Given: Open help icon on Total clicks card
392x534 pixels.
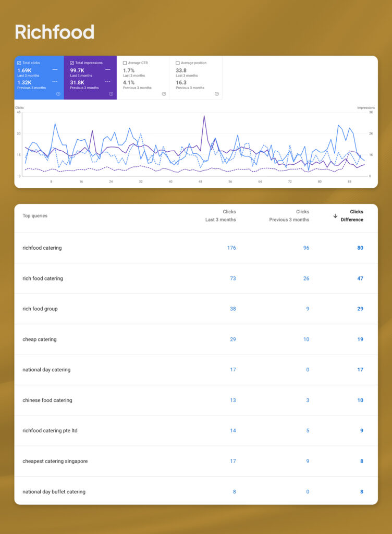Looking at the screenshot, I should 58,94.
